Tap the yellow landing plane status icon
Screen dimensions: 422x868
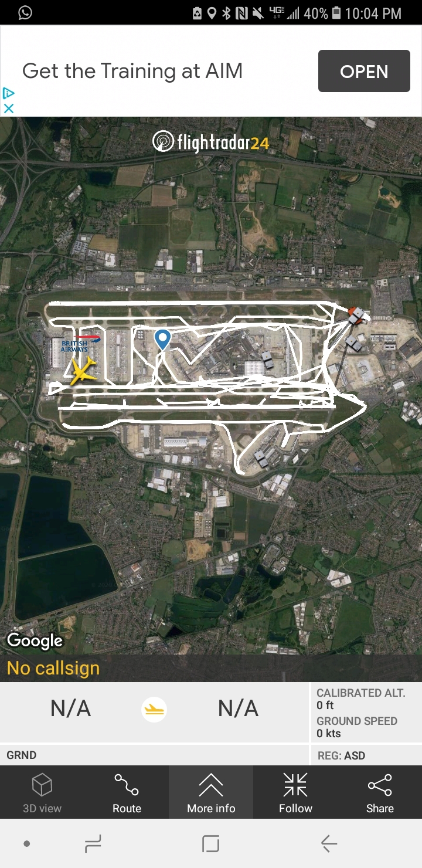[154, 710]
